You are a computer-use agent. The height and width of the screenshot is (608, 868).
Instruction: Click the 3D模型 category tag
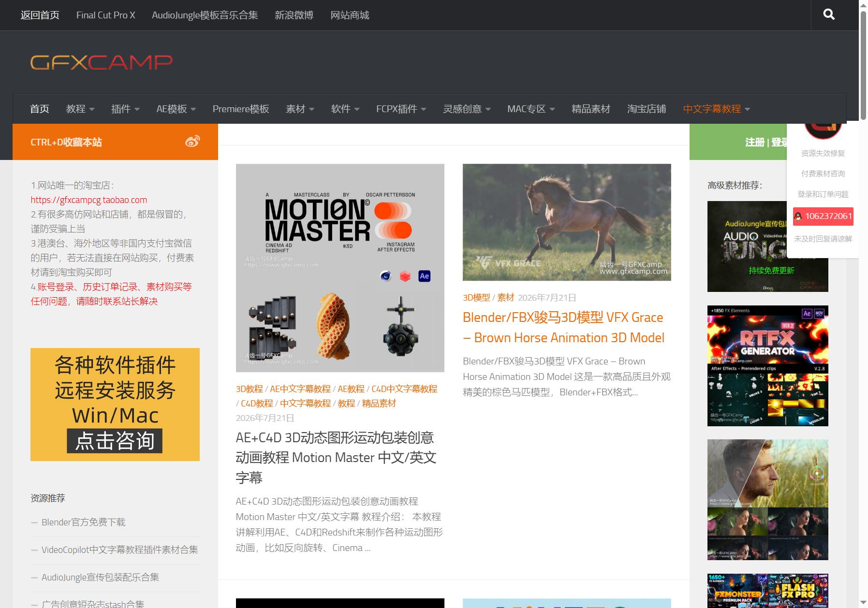click(476, 297)
